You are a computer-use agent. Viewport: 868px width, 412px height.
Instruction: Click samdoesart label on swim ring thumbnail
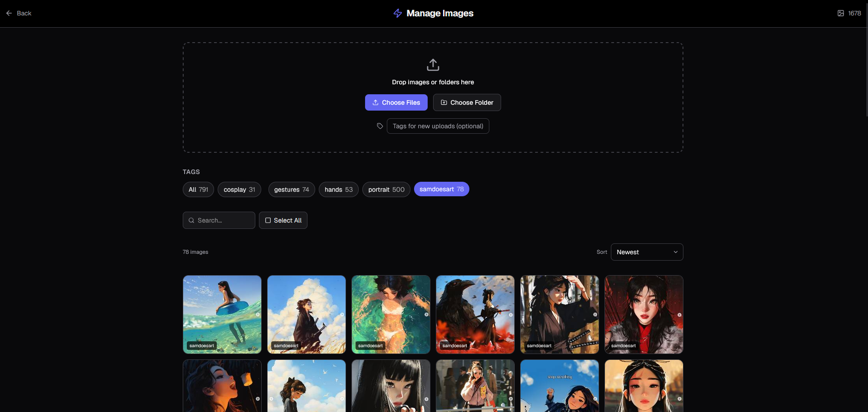click(202, 346)
